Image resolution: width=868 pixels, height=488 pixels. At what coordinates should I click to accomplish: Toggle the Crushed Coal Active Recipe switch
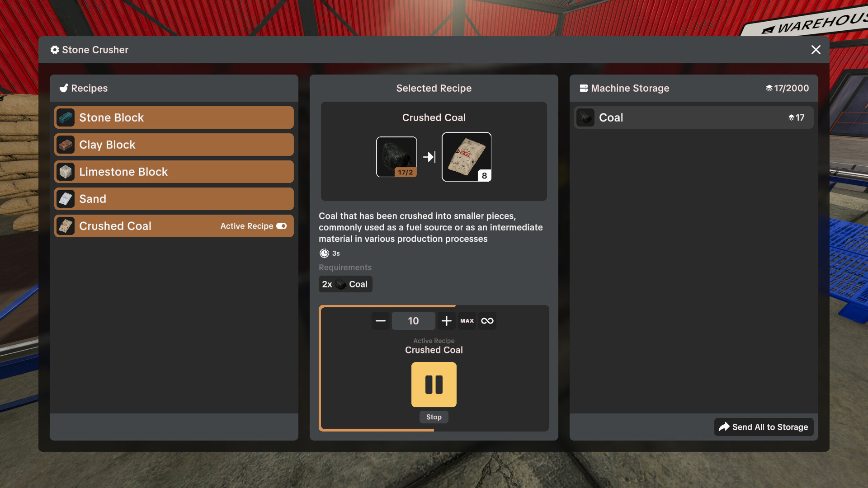point(281,226)
